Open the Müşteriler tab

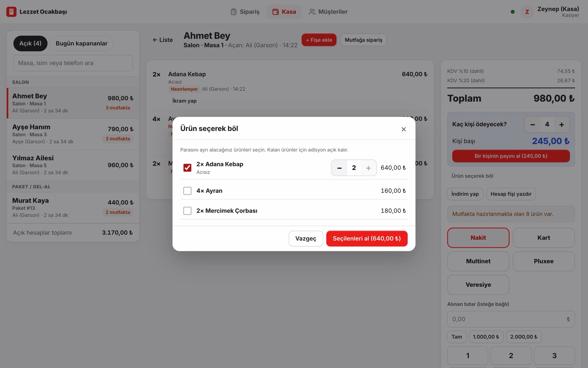328,12
